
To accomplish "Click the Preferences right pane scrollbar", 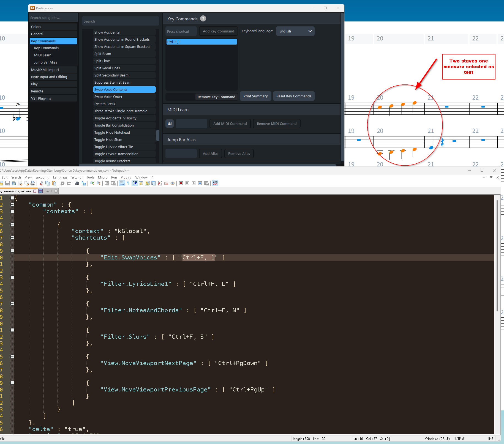I will [x=342, y=87].
